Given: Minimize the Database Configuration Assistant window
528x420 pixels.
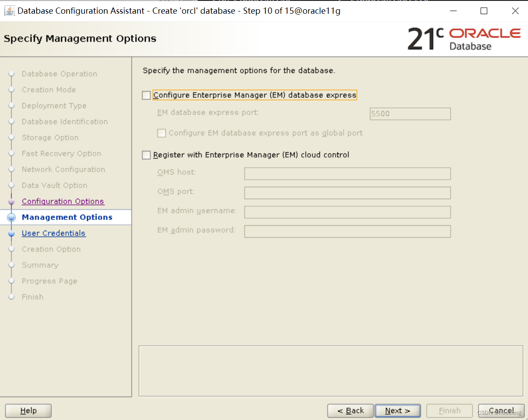Looking at the screenshot, I should [453, 11].
